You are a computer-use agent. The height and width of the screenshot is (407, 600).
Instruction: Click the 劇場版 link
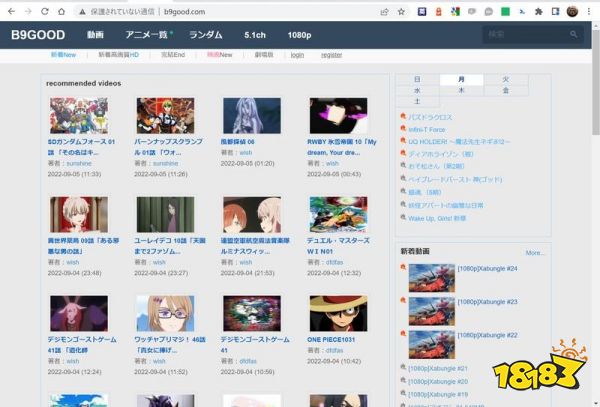tap(264, 55)
